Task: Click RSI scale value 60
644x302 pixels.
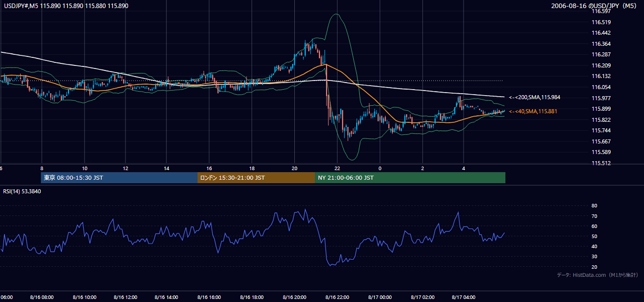Action: tap(595, 226)
